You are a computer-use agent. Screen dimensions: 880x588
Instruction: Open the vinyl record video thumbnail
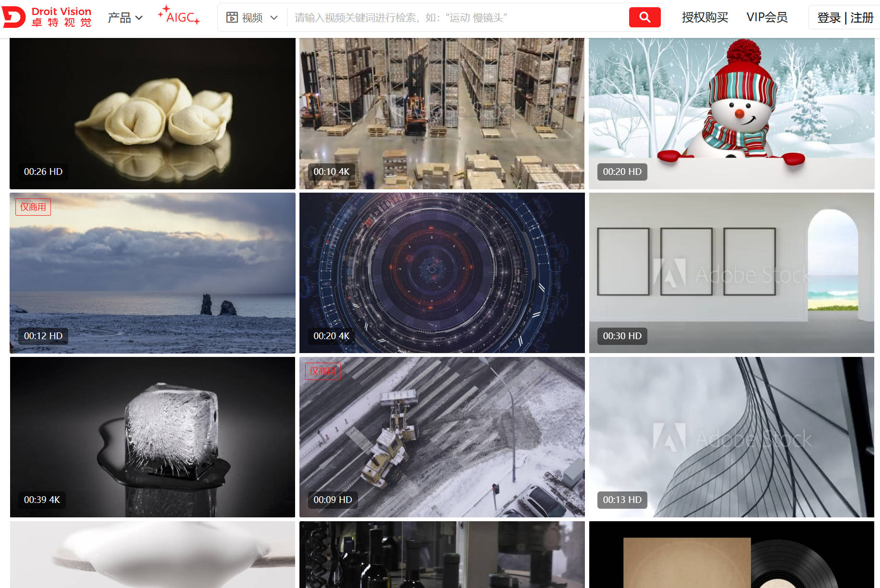731,555
